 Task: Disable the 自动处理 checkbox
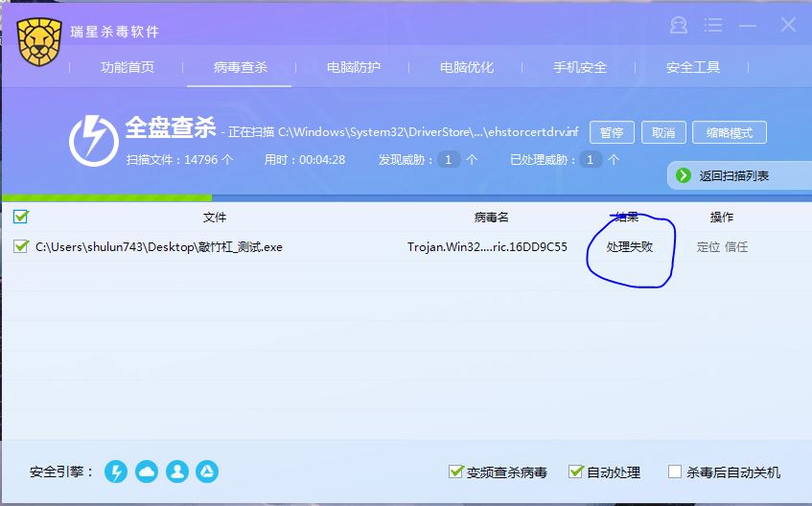tap(575, 471)
